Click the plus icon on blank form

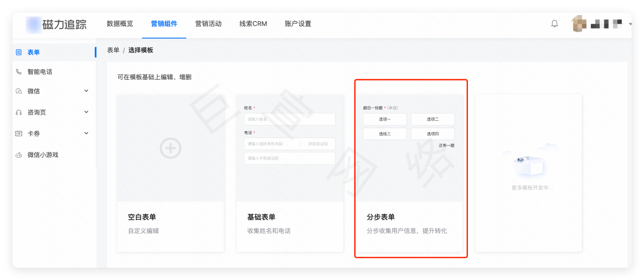(x=171, y=148)
